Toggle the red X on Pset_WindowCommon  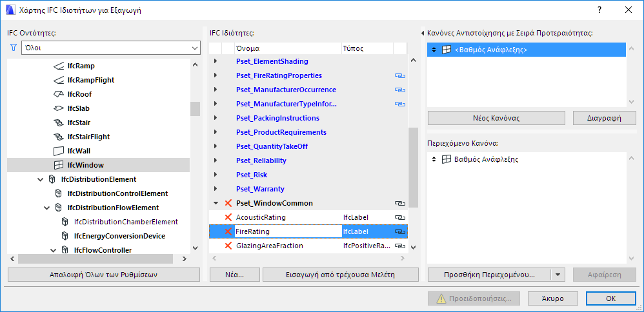228,203
